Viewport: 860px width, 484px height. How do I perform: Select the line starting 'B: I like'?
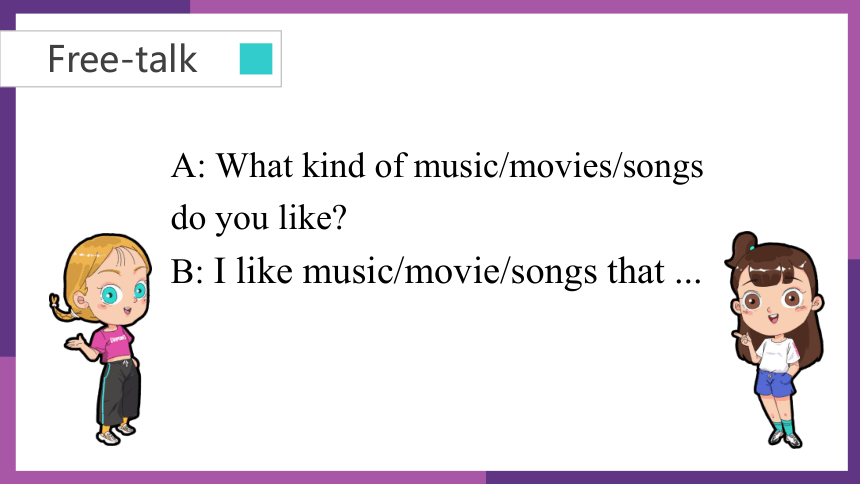pos(436,272)
